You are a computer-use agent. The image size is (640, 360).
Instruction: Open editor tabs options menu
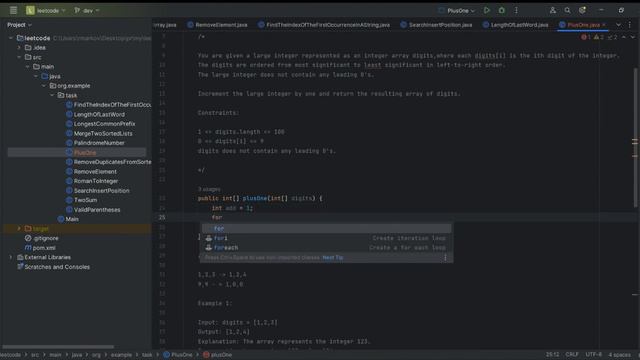(x=630, y=25)
